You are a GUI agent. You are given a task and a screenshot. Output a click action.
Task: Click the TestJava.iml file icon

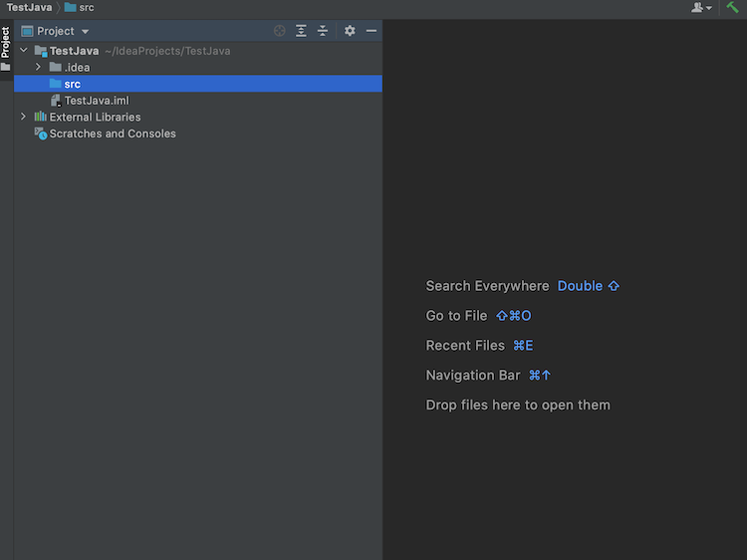[x=56, y=101]
